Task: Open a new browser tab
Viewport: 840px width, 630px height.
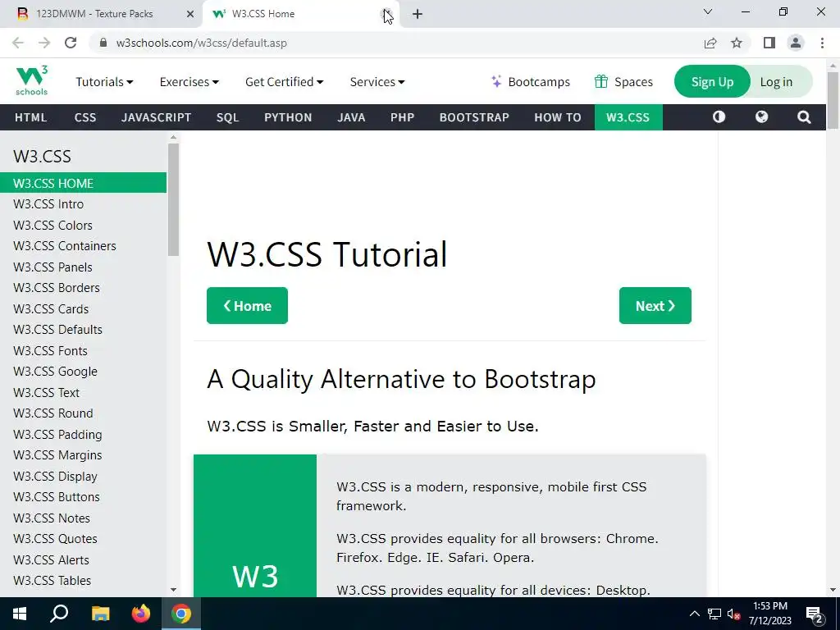Action: [418, 14]
